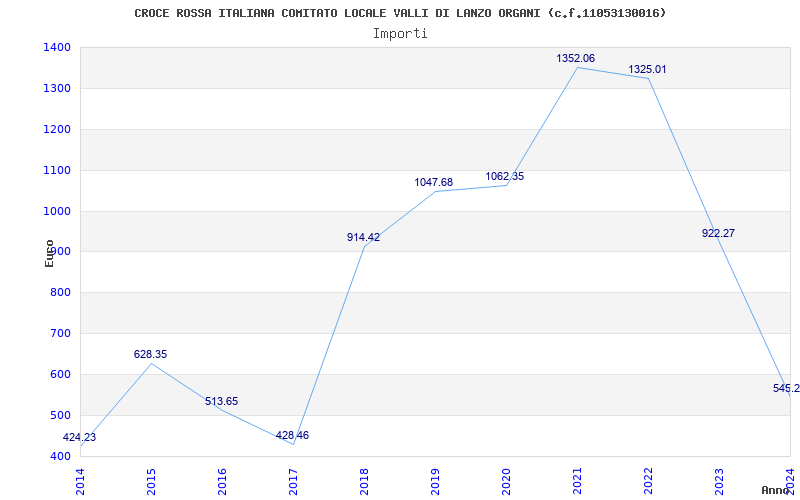Click the 2016 x-axis label
This screenshot has width=800, height=500.
pos(221,482)
